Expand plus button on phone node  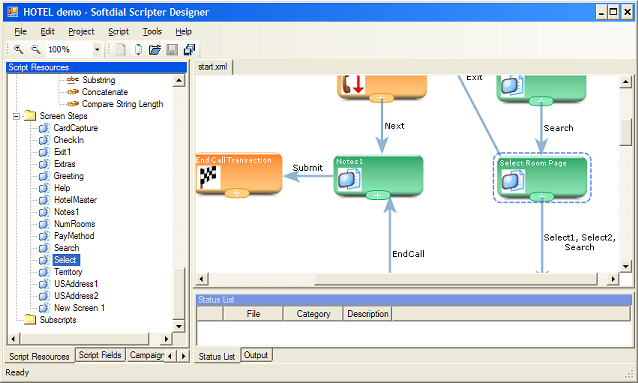[381, 98]
